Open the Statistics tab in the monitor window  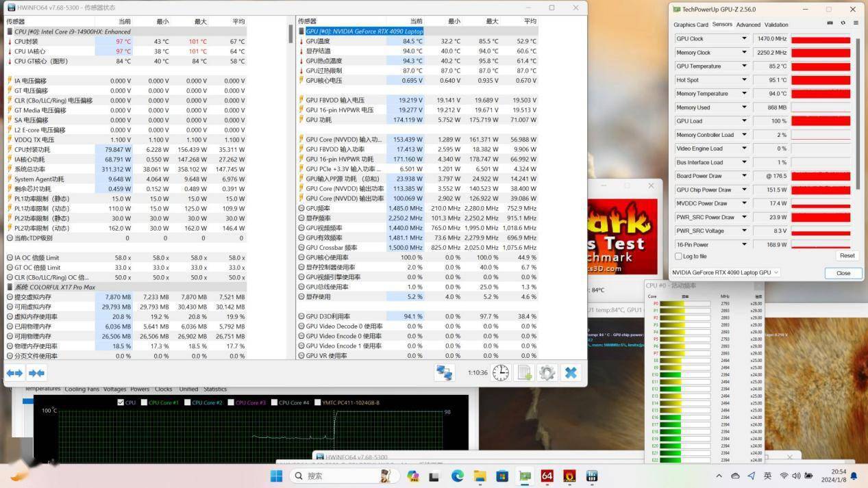point(215,389)
